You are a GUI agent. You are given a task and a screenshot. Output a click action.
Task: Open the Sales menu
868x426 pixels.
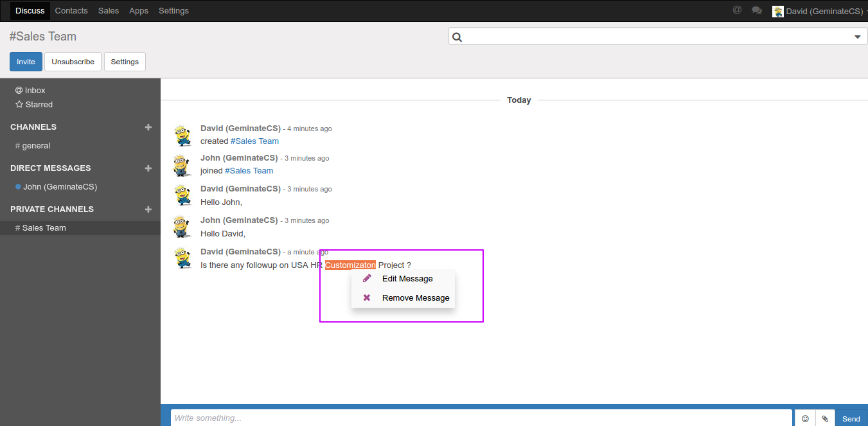[x=109, y=11]
